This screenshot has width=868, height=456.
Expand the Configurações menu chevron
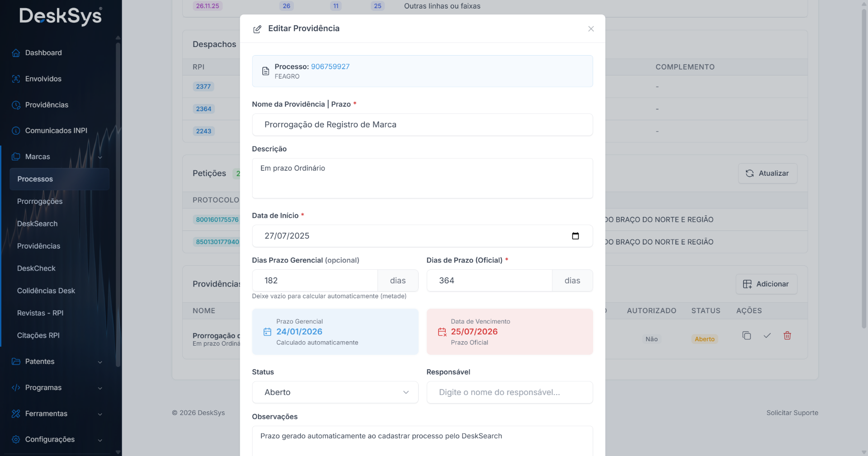[100, 440]
